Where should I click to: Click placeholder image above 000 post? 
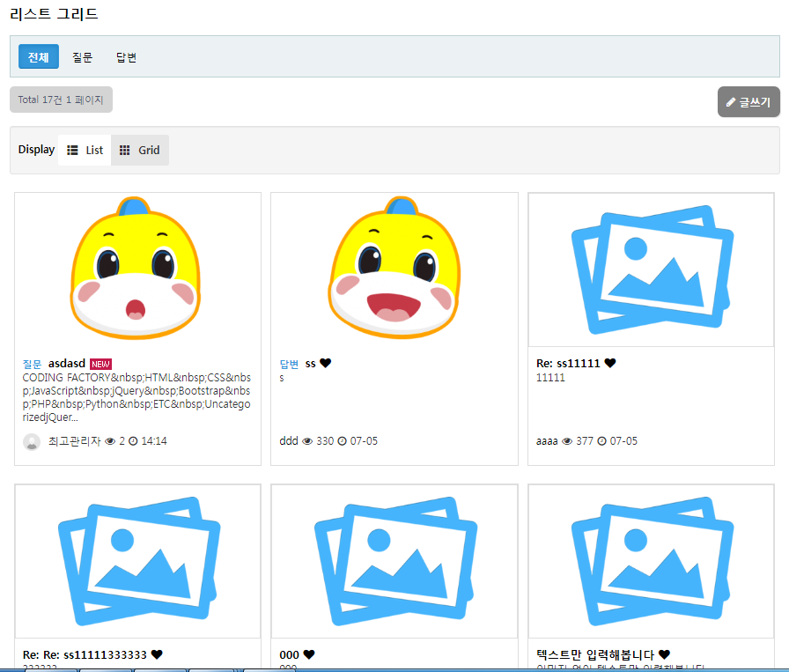[x=394, y=561]
